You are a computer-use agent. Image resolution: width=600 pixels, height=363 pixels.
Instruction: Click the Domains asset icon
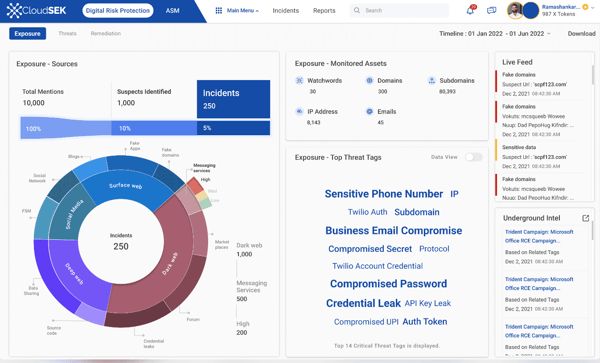click(x=369, y=80)
